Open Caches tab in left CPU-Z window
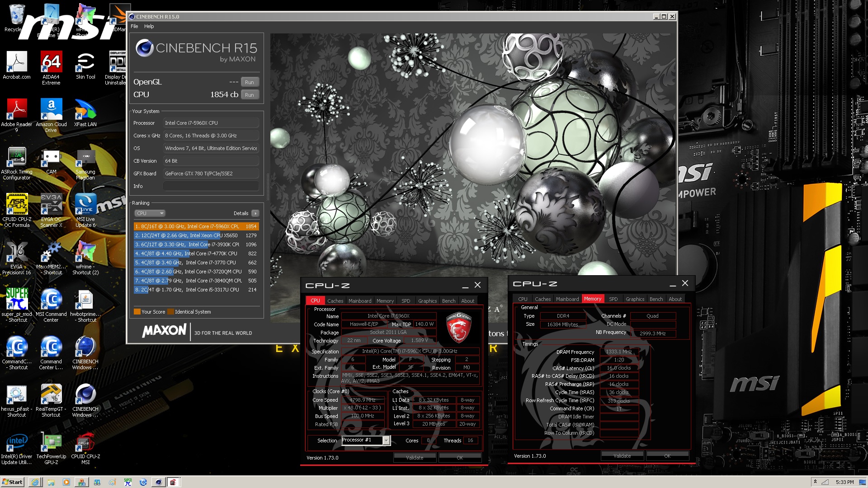868x488 pixels. pos(335,301)
